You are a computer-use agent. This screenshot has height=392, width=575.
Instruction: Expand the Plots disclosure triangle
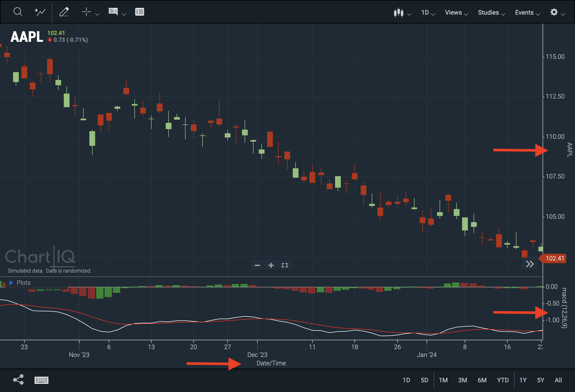pyautogui.click(x=11, y=283)
